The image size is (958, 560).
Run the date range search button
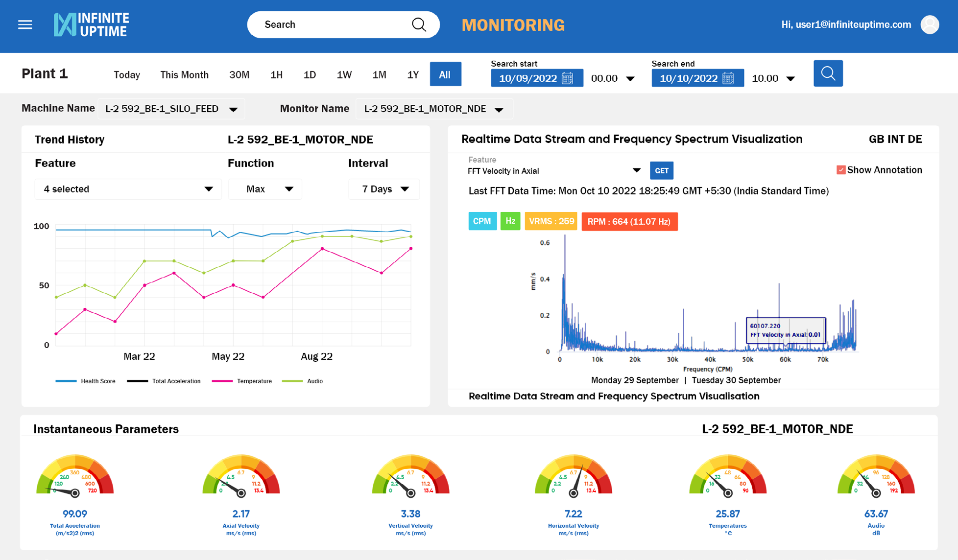(x=828, y=73)
